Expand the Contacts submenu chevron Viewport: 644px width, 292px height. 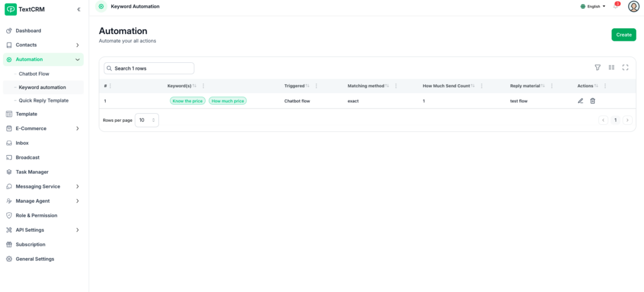pyautogui.click(x=77, y=45)
